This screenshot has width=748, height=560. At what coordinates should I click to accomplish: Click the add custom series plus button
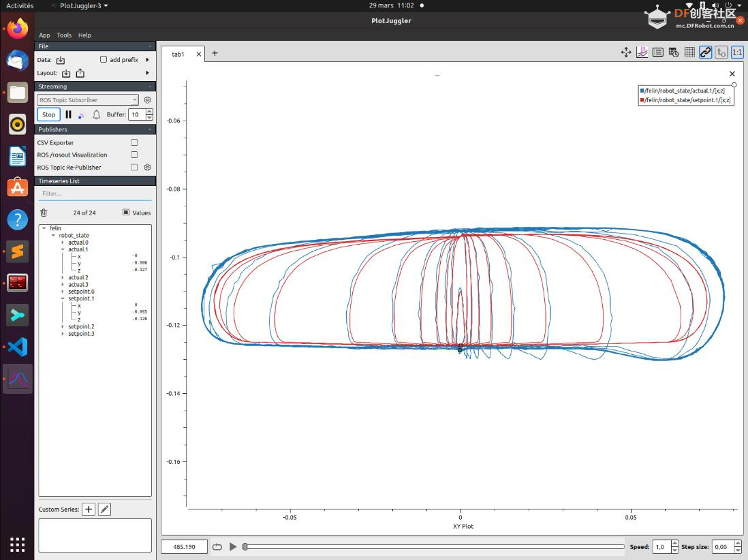89,510
